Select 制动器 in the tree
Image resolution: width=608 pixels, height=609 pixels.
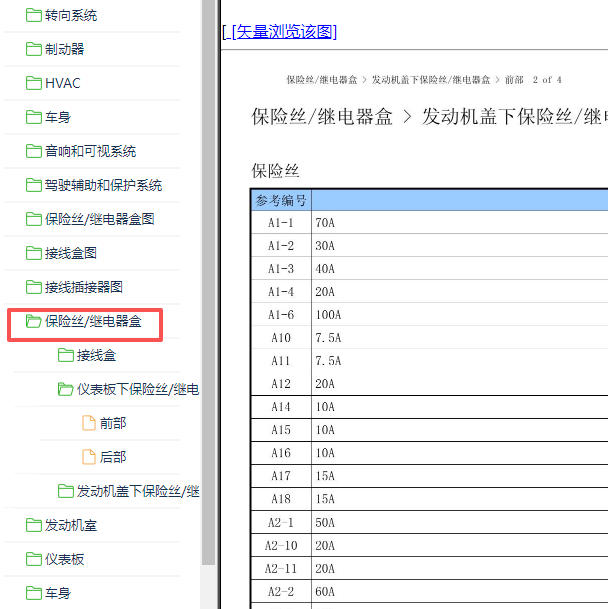pos(64,49)
